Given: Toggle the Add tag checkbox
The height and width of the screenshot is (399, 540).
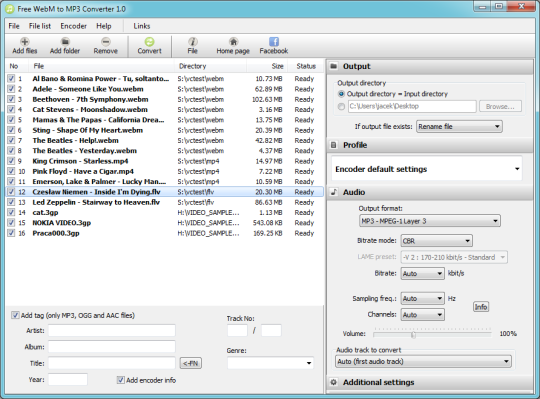Looking at the screenshot, I should pos(15,315).
